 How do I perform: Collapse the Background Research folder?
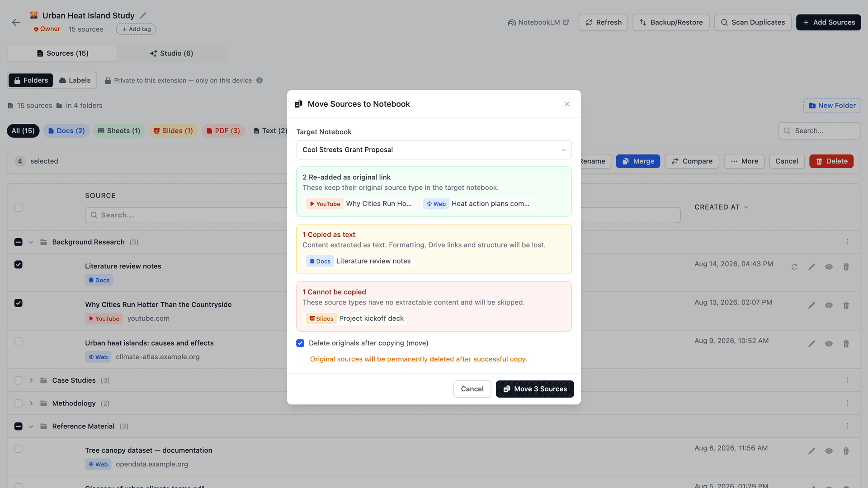(31, 242)
